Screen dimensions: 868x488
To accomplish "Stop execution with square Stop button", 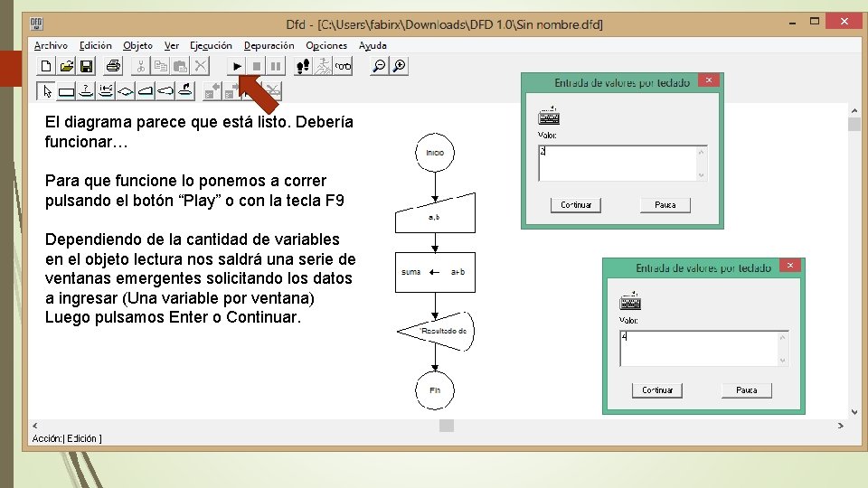I will coord(256,66).
